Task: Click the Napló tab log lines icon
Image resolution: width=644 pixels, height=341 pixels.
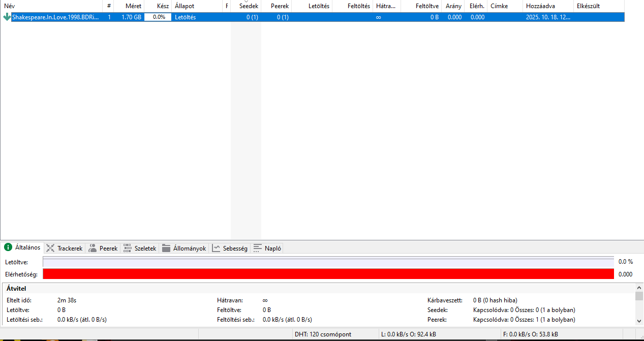Action: pyautogui.click(x=258, y=248)
